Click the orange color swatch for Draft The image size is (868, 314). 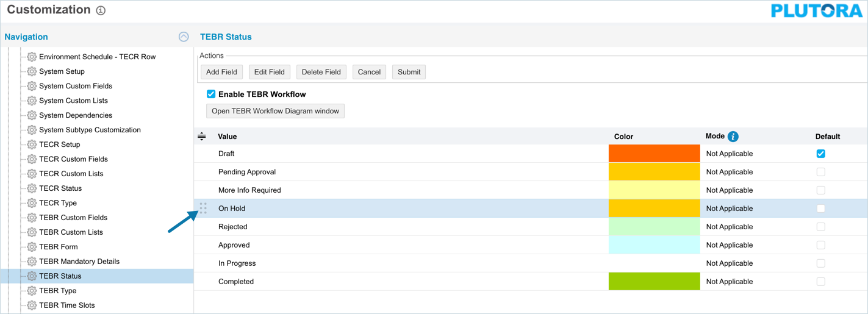pyautogui.click(x=654, y=154)
